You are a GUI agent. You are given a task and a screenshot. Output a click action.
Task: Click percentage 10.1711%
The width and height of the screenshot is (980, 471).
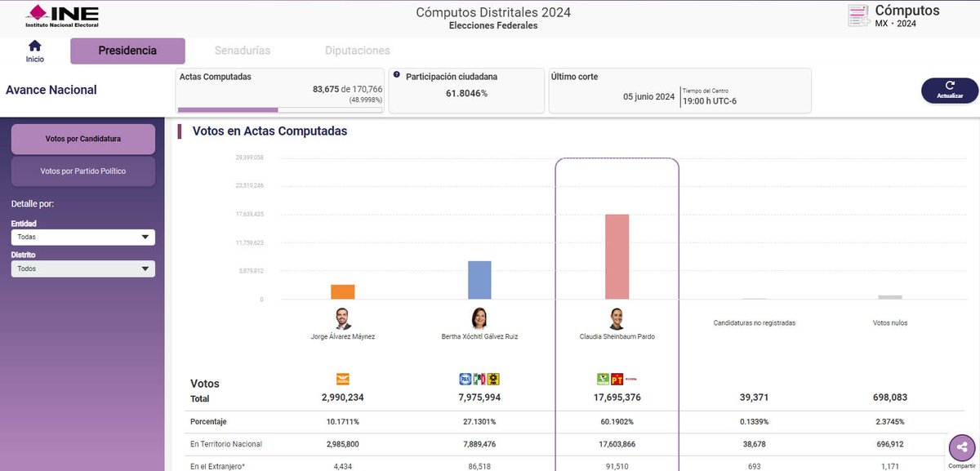pyautogui.click(x=343, y=422)
